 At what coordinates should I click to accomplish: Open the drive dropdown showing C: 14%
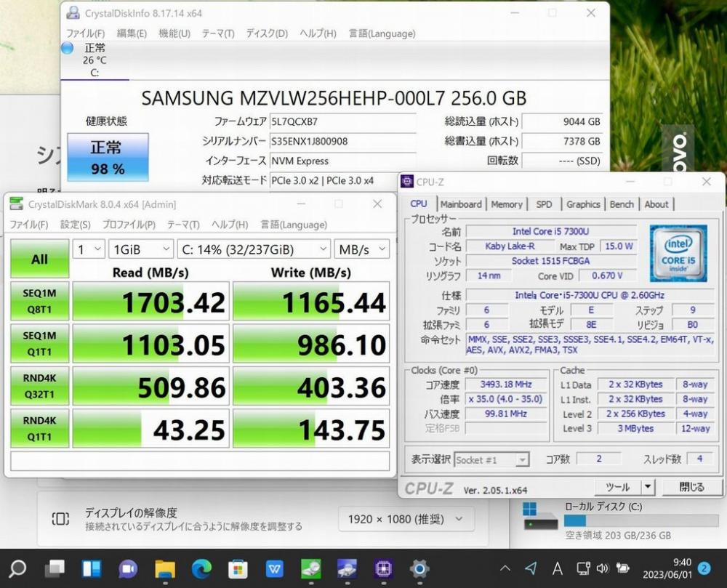(254, 250)
